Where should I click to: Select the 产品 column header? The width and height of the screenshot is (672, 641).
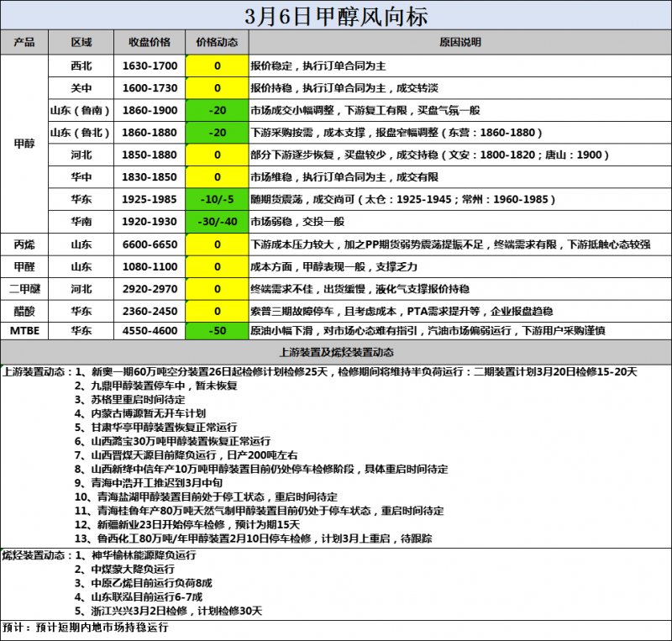pyautogui.click(x=24, y=42)
